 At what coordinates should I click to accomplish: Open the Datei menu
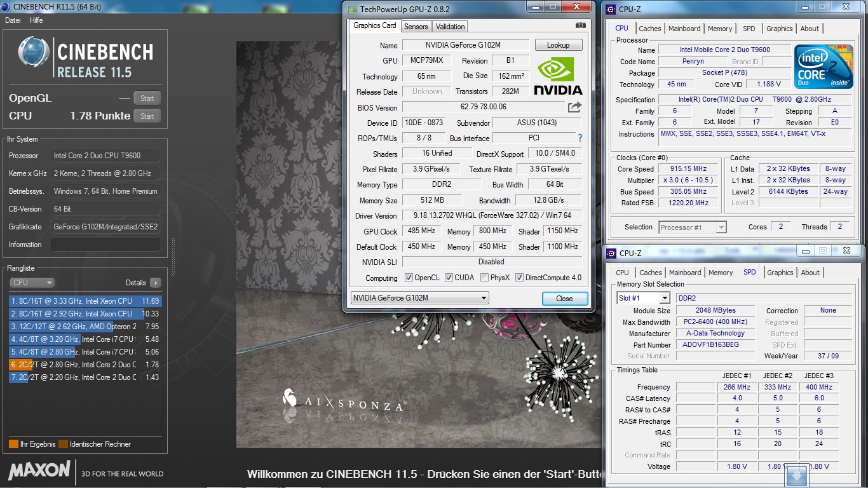pyautogui.click(x=13, y=20)
